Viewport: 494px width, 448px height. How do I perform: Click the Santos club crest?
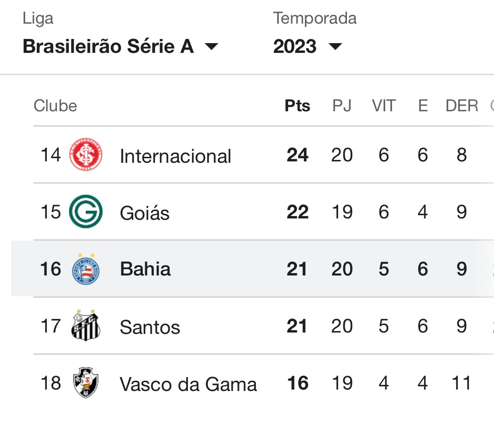[x=86, y=326]
